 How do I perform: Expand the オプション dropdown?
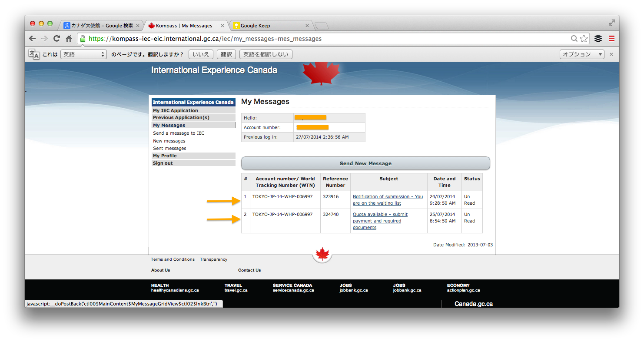pyautogui.click(x=582, y=54)
